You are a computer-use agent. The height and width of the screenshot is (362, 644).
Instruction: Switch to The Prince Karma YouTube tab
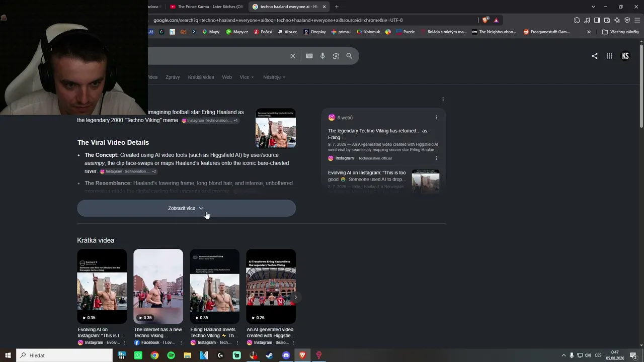coord(206,7)
